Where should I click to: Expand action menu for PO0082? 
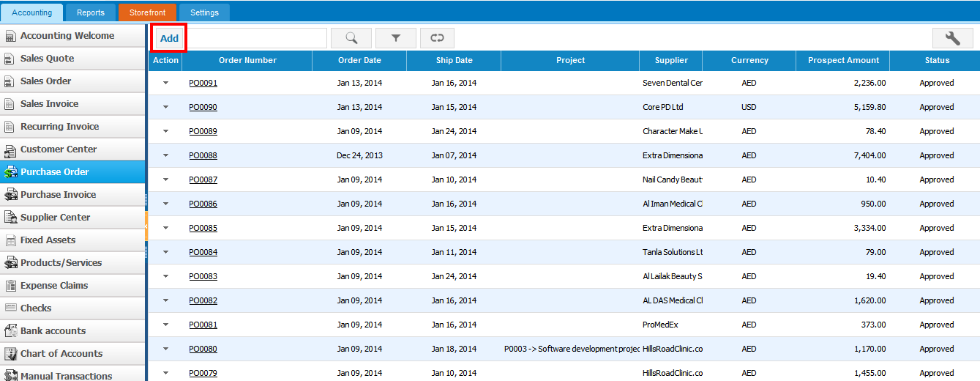click(165, 300)
